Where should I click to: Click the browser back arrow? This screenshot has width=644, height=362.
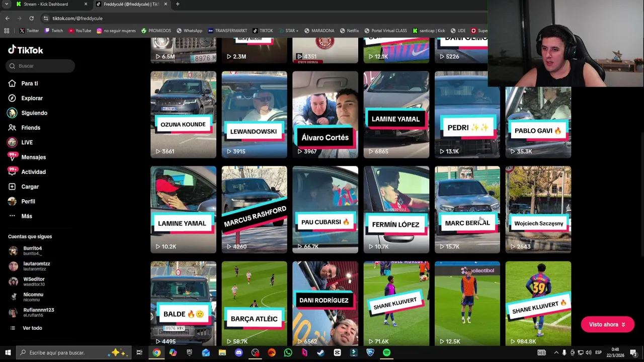click(x=7, y=18)
